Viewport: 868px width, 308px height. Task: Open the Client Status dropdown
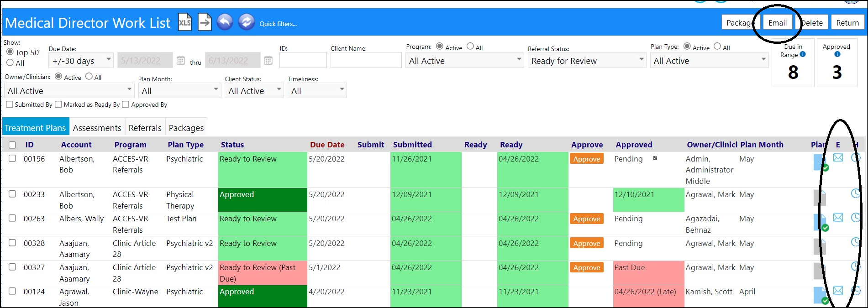pyautogui.click(x=254, y=90)
